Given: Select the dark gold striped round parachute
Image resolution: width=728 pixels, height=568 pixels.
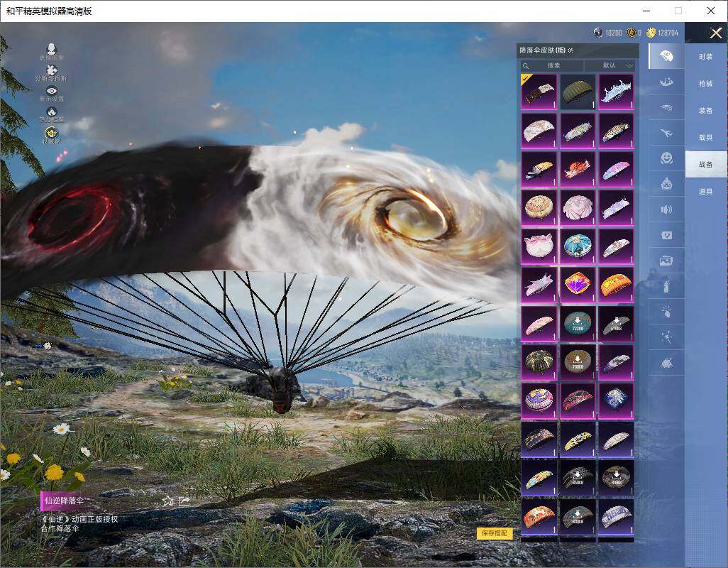Looking at the screenshot, I should pyautogui.click(x=539, y=361).
